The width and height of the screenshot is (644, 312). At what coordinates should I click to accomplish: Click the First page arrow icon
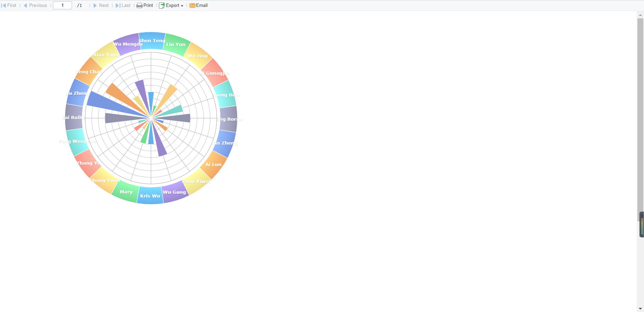(3, 5)
